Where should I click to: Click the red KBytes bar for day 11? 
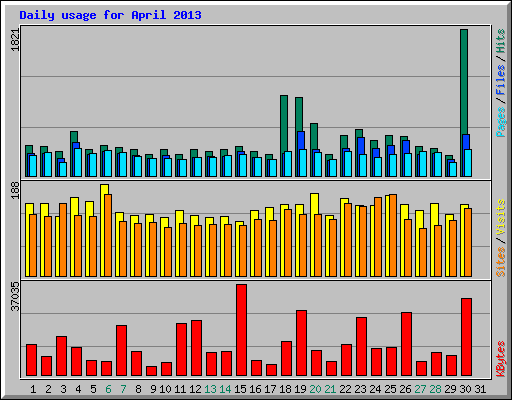click(x=181, y=349)
